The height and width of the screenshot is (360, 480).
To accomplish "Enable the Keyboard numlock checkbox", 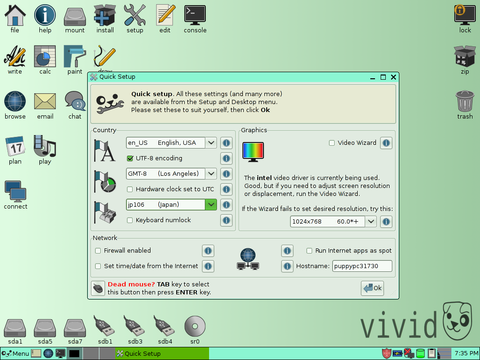I will [x=130, y=220].
